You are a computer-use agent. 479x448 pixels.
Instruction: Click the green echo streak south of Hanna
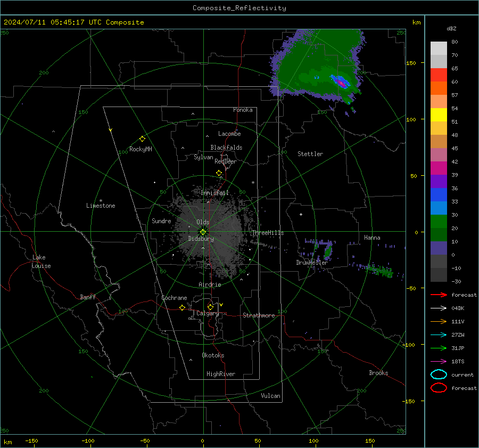click(381, 271)
